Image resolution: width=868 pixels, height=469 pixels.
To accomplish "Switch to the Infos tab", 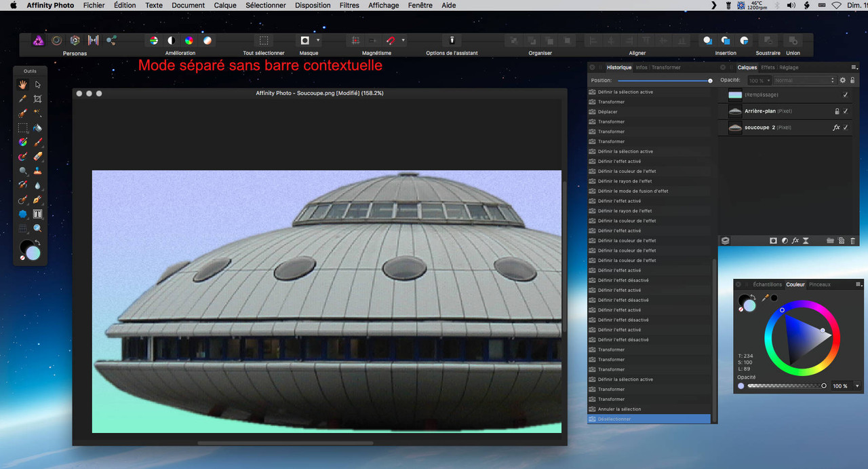I will coord(641,67).
